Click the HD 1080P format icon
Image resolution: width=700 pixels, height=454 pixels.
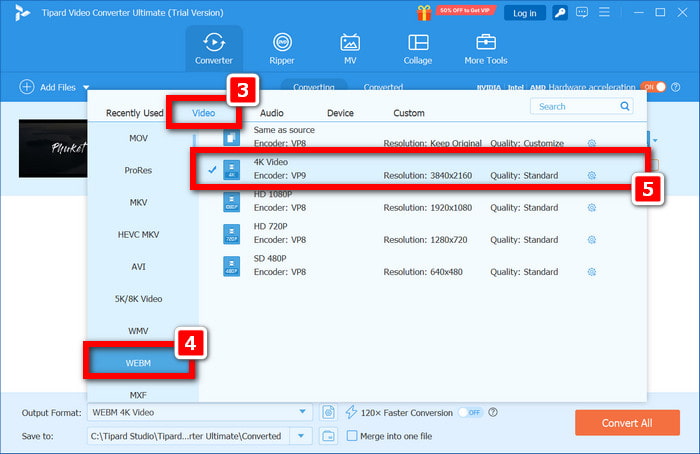pos(231,202)
